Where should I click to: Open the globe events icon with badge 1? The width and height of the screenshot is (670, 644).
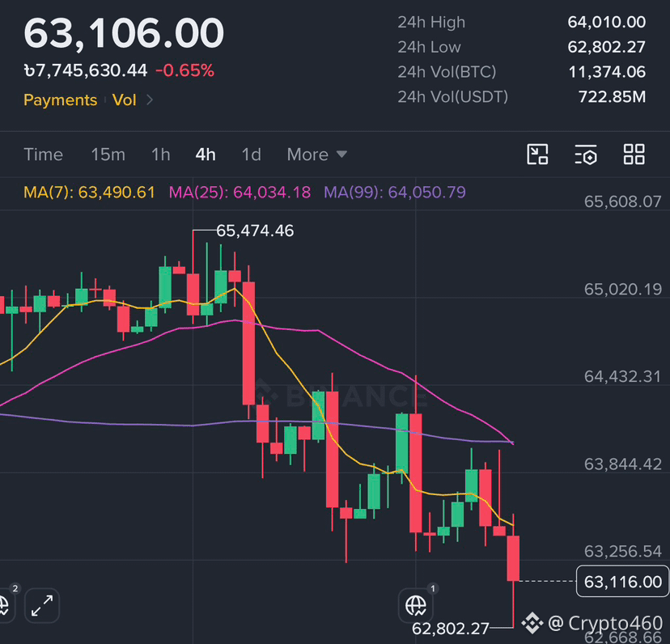click(x=416, y=605)
